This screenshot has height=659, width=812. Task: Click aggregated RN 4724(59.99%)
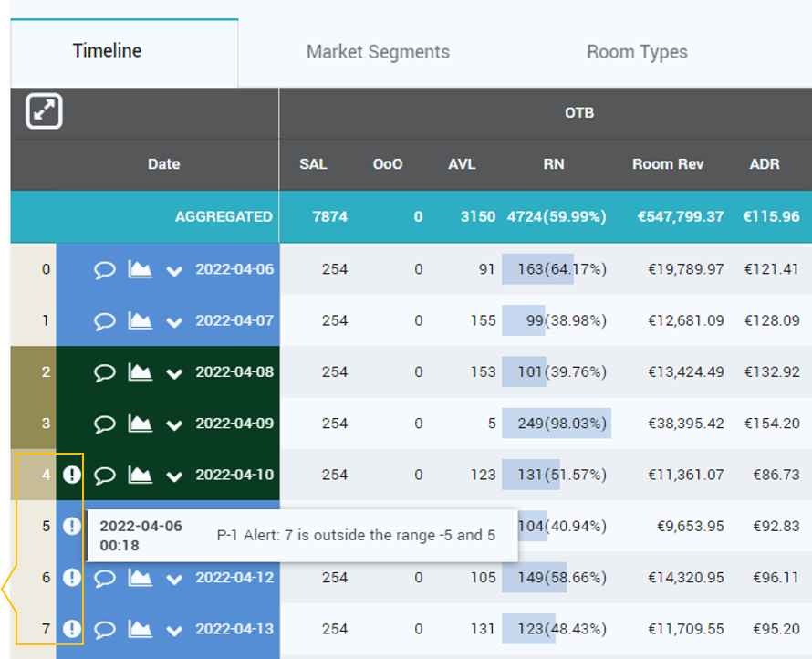557,216
